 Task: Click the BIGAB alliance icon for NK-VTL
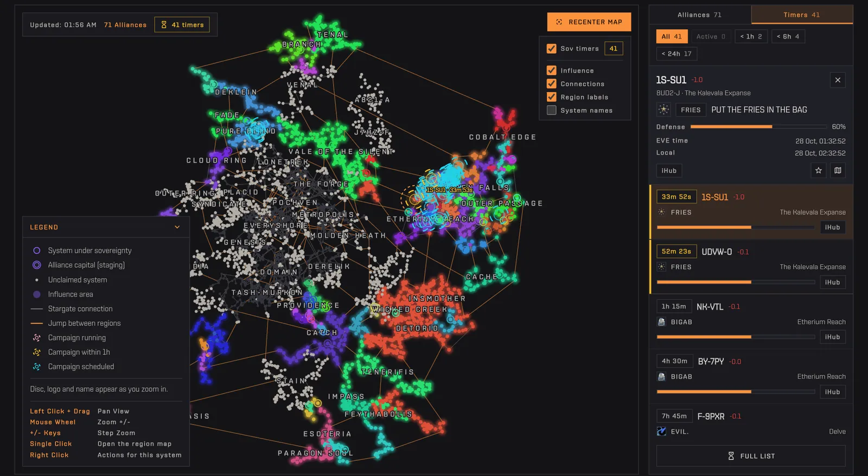[661, 322]
